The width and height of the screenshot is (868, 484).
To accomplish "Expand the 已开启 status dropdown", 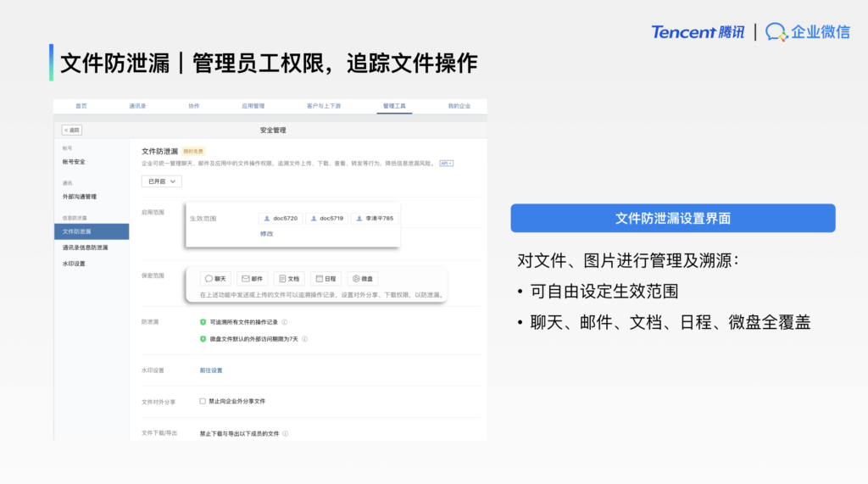I will (x=162, y=181).
